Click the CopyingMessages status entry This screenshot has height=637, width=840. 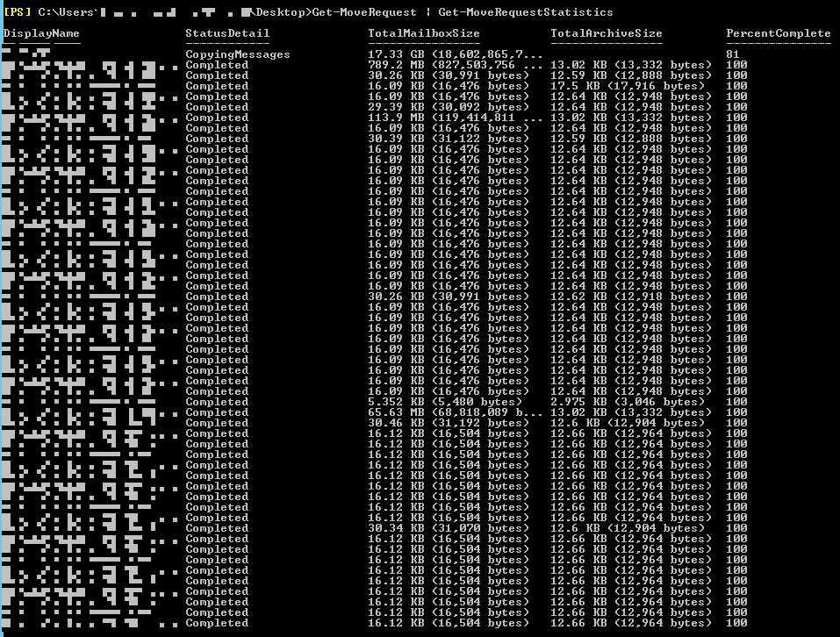(237, 54)
